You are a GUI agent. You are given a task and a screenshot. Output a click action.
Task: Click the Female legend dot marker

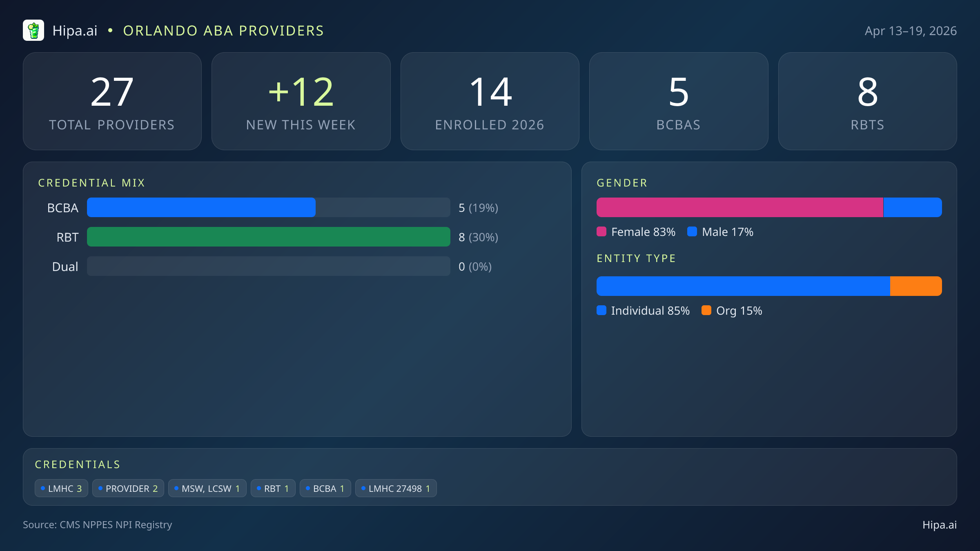click(x=602, y=231)
